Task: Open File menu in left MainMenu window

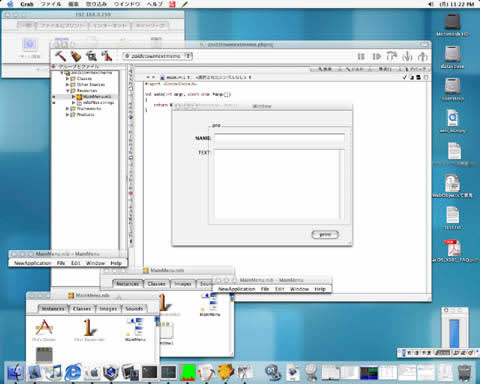Action: coord(61,263)
